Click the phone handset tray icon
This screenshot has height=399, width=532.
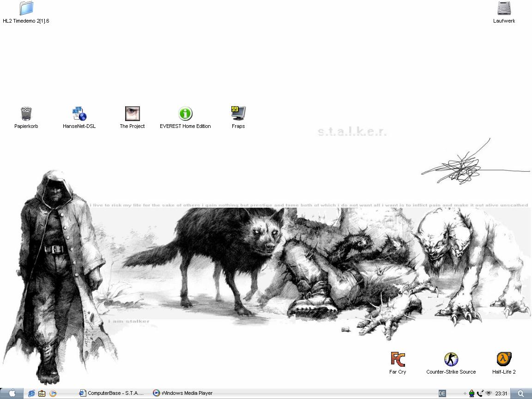(480, 393)
